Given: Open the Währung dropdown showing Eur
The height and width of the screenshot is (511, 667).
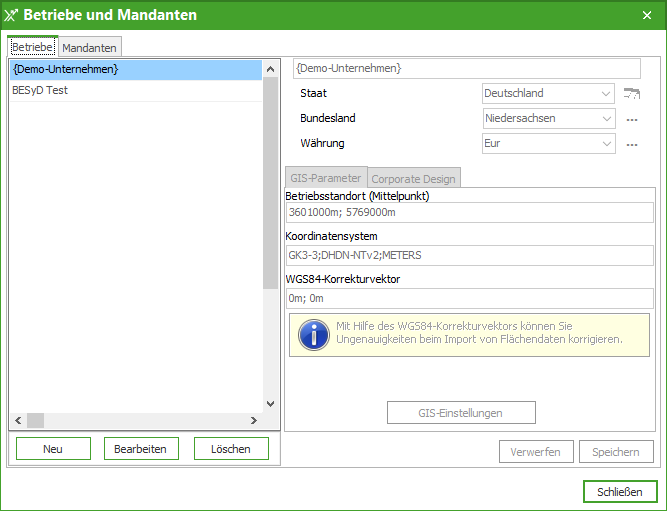Looking at the screenshot, I should click(548, 143).
